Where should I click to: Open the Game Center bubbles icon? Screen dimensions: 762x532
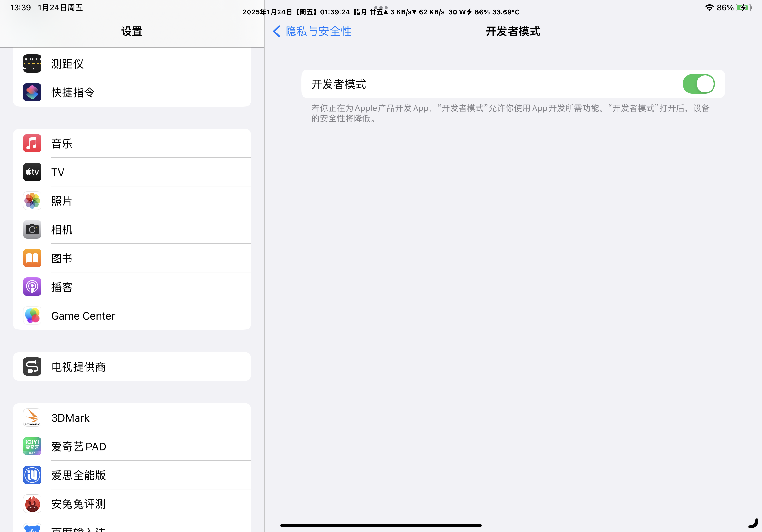[32, 315]
